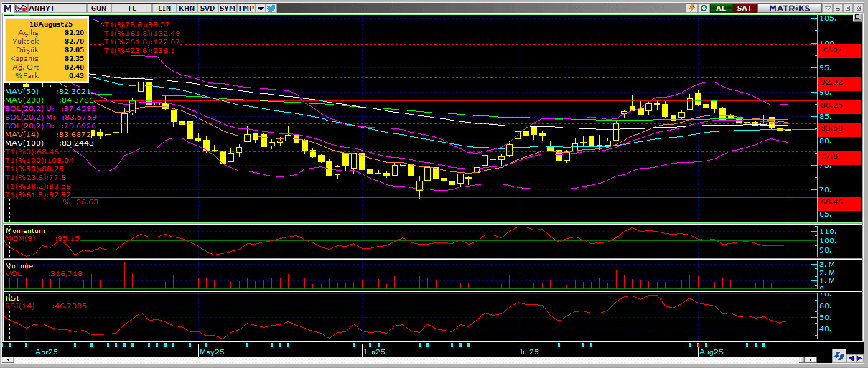Toggle the SVD option in toolbar
Viewport: 868px width, 368px height.
point(207,8)
